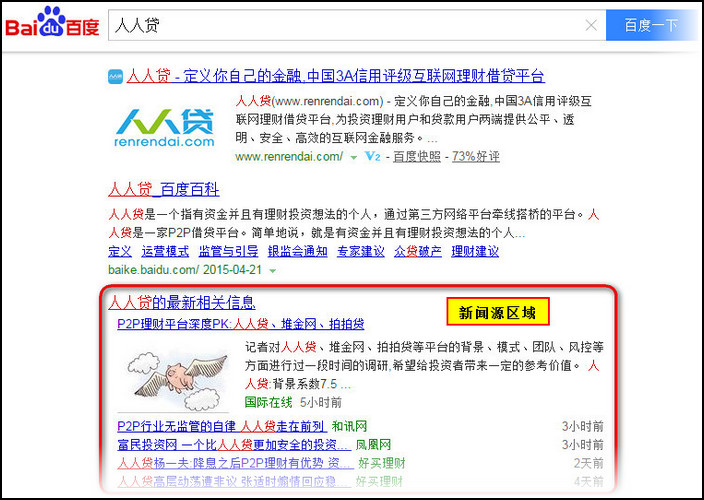The image size is (704, 500).
Task: Clear the search box with X icon
Action: pos(591,26)
